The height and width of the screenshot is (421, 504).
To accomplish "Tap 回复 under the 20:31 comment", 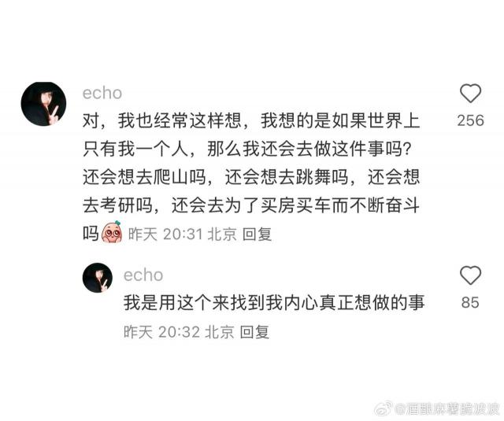I will coord(258,234).
